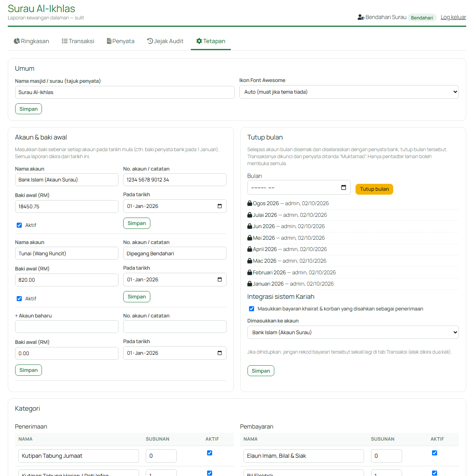Open the Jejak Audit tab

pos(165,41)
